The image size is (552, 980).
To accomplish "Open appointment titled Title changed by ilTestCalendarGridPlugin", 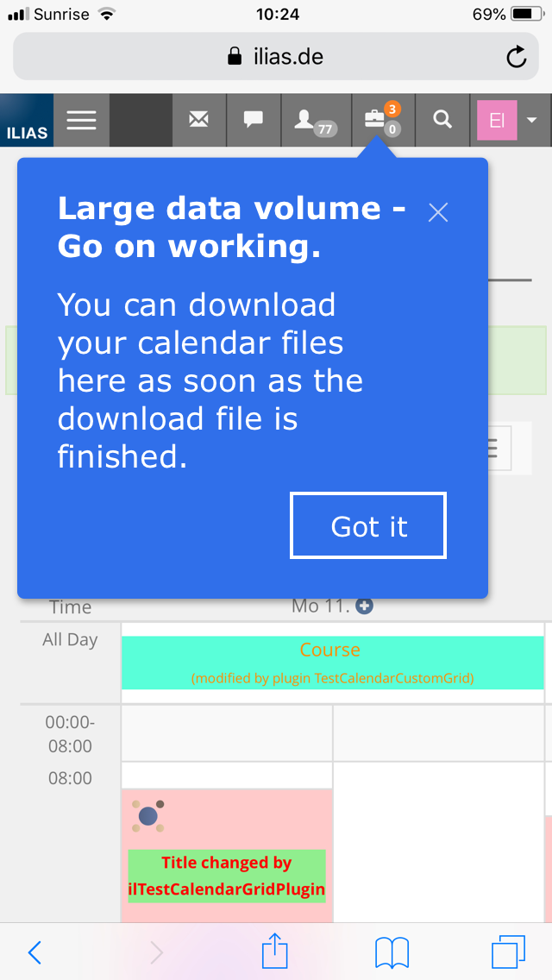I will pos(227,875).
